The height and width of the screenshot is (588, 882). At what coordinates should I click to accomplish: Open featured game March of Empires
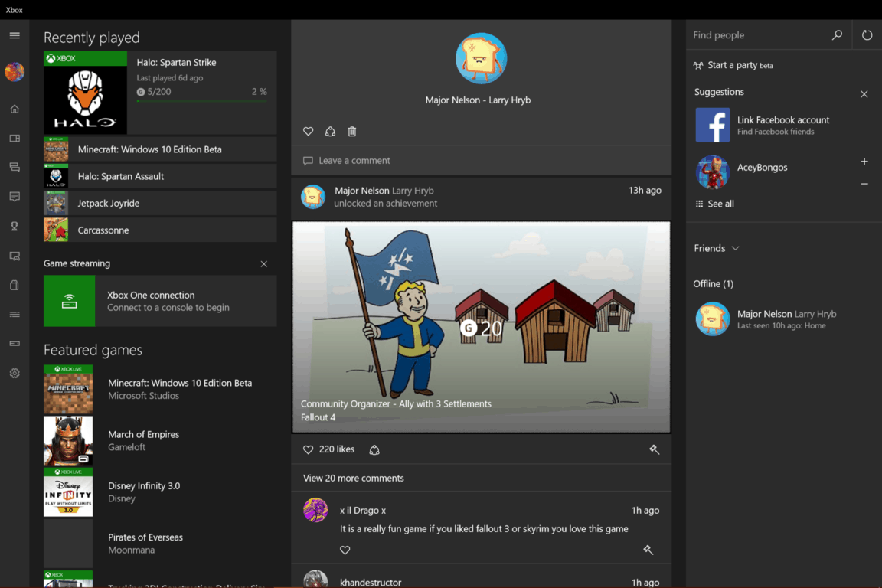[160, 440]
